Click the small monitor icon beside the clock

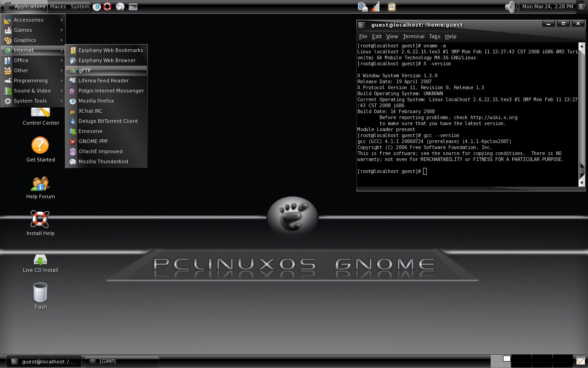(582, 6)
